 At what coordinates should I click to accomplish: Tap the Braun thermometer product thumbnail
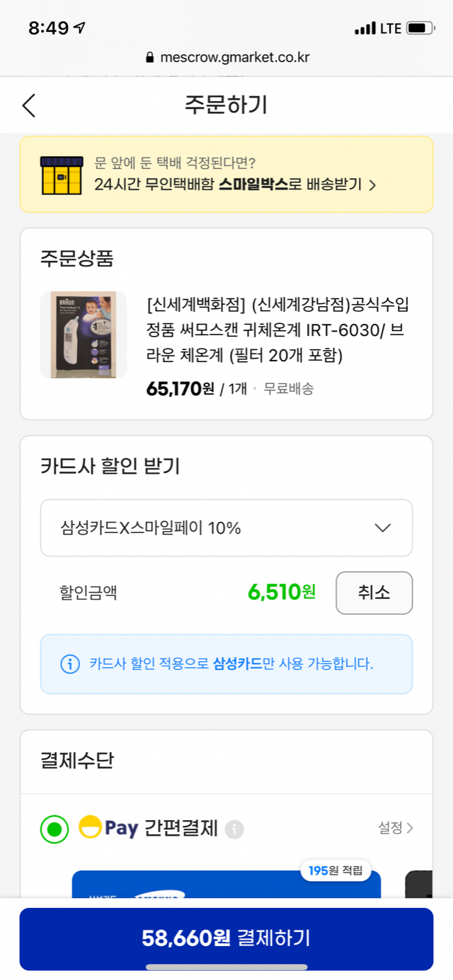pos(84,334)
